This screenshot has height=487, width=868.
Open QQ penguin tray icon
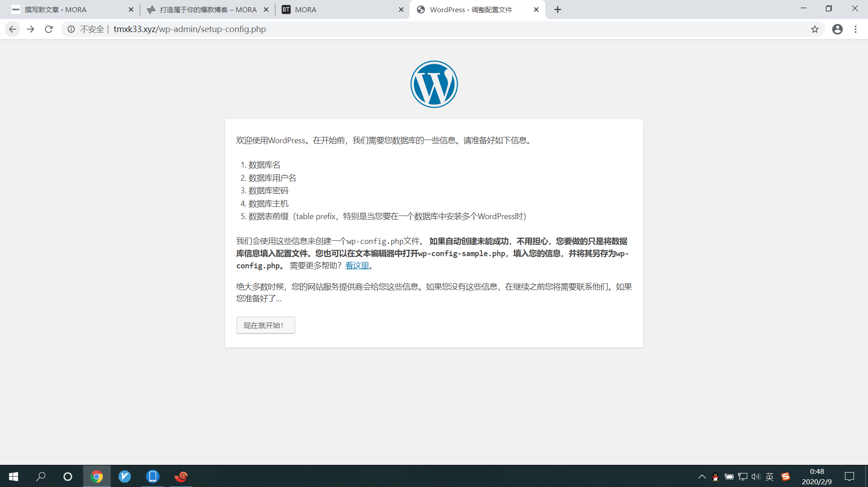(715, 477)
